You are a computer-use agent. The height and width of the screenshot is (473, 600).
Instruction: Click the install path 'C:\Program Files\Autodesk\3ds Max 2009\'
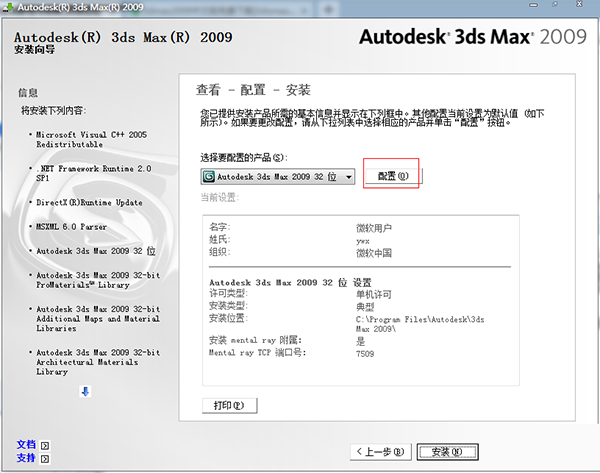420,324
